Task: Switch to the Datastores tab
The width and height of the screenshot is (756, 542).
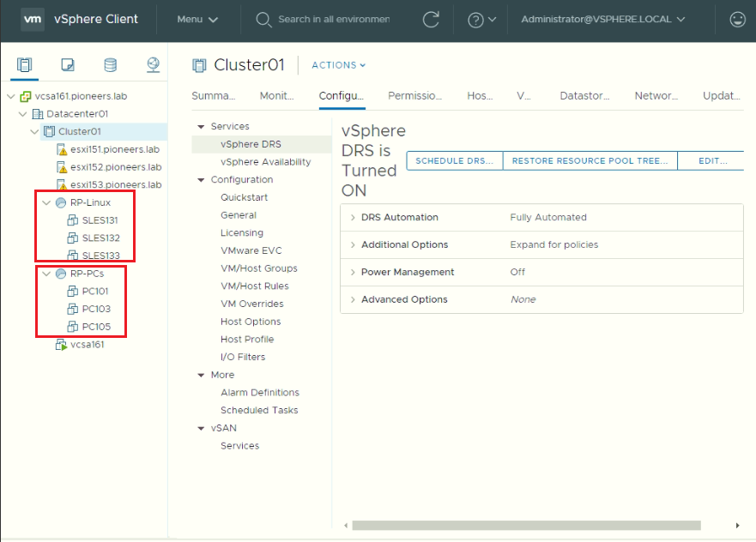Action: pos(585,96)
